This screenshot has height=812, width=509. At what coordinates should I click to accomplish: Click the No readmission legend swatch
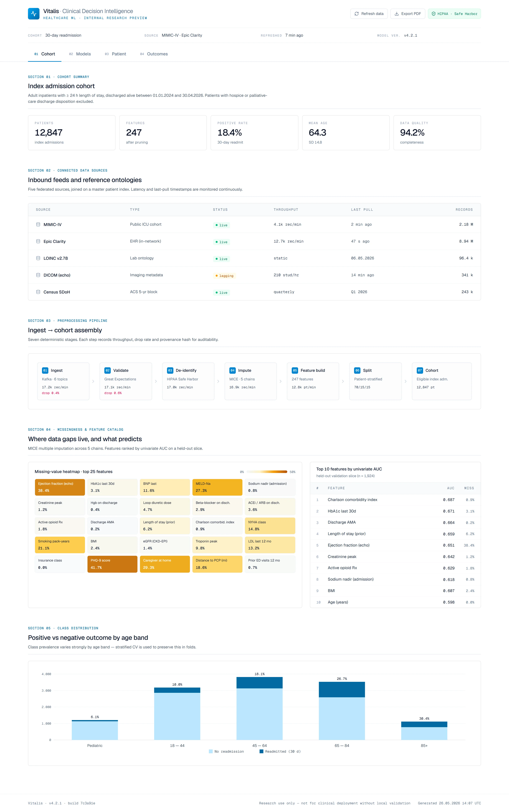(x=211, y=751)
